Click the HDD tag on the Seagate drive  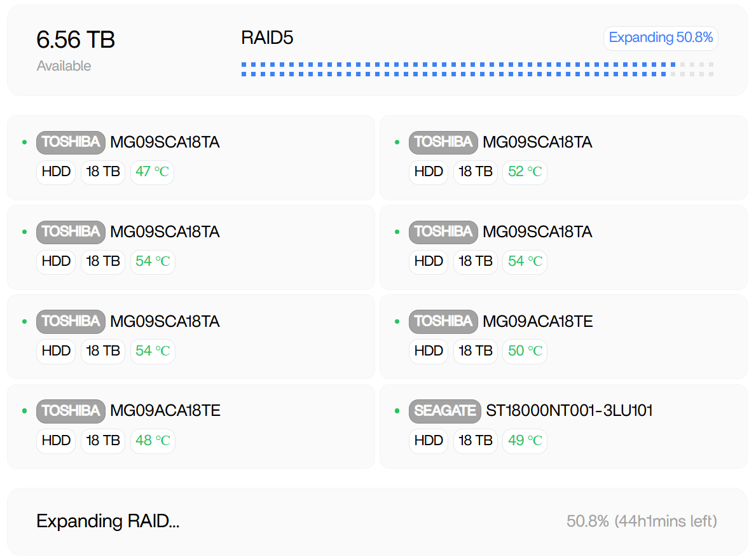[429, 441]
